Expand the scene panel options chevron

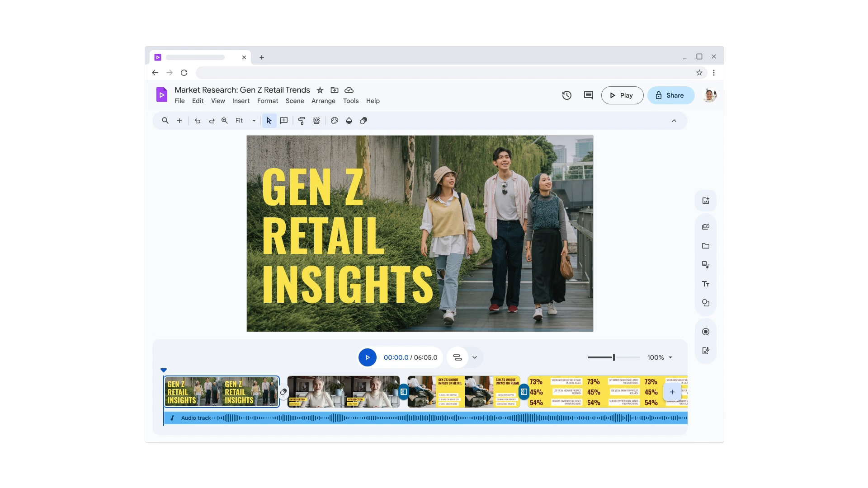pyautogui.click(x=475, y=357)
